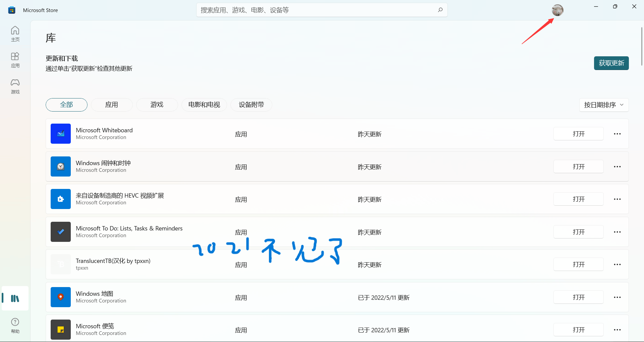Click the search magnifier icon
Viewport: 644px width, 342px height.
pos(440,10)
